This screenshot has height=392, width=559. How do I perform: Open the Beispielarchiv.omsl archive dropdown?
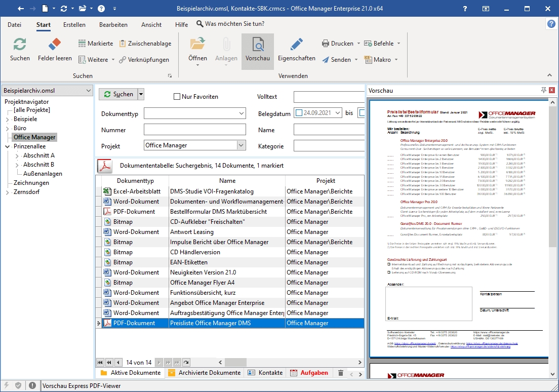coord(89,91)
